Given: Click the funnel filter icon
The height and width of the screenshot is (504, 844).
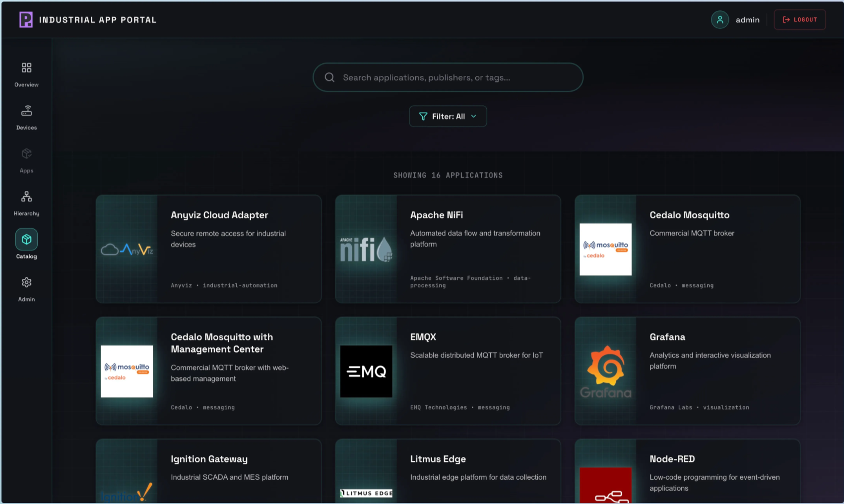Looking at the screenshot, I should [423, 116].
